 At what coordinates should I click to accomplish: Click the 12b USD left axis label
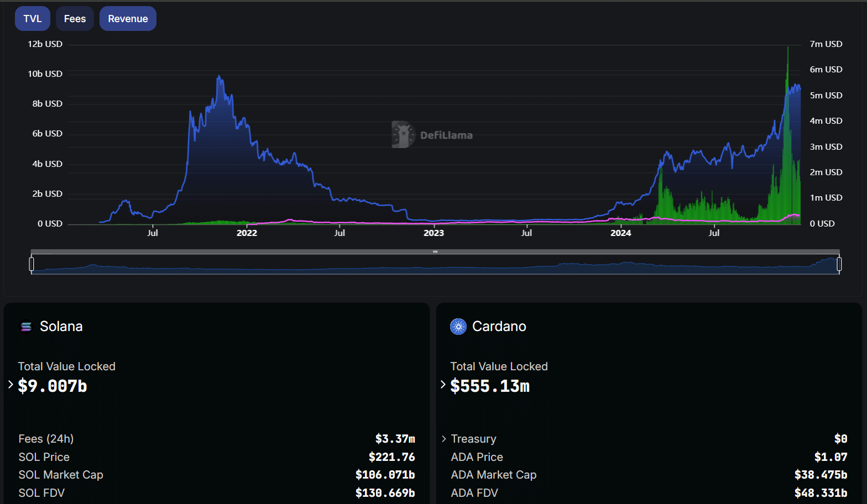coord(45,44)
